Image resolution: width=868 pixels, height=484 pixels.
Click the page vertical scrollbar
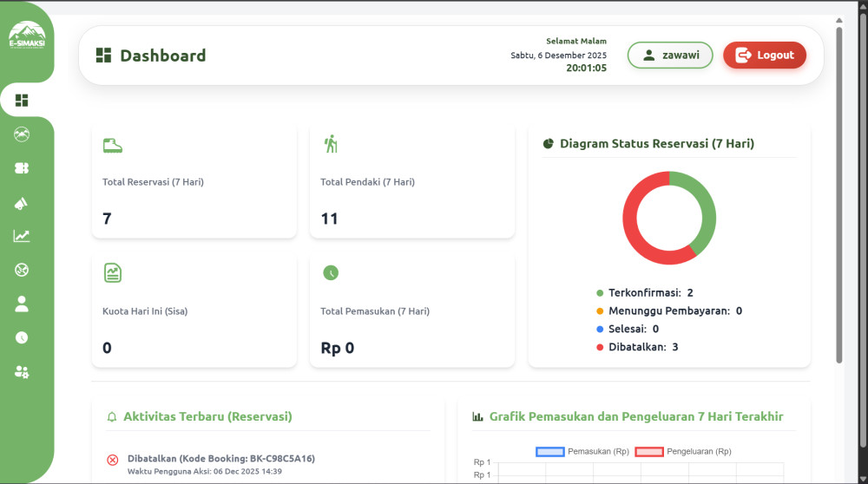[838, 191]
